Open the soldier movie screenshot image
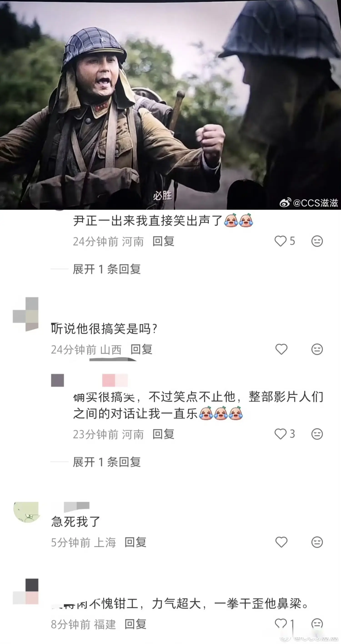 click(170, 105)
